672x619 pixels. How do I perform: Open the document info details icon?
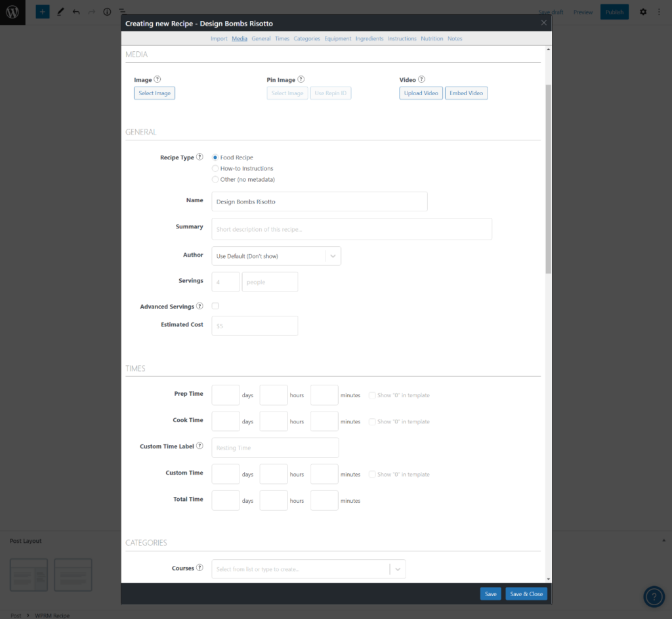click(107, 12)
